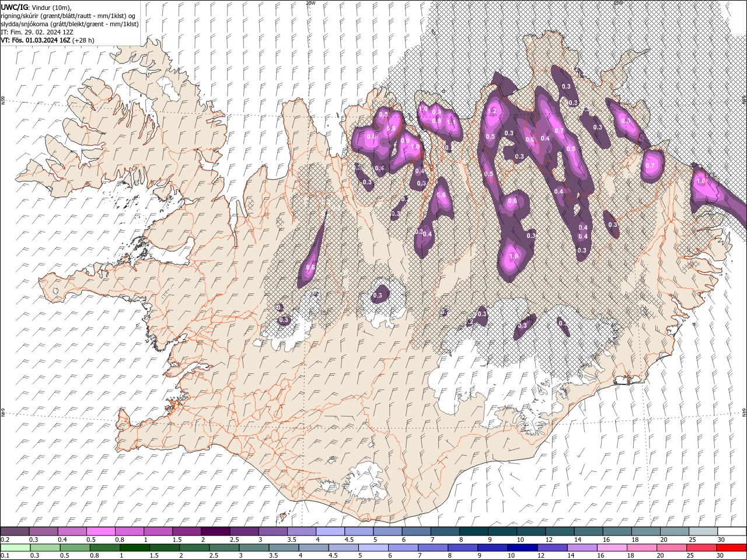The height and width of the screenshot is (560, 747).
Task: Click the '15W' longitude label at top
Action: point(618,3)
